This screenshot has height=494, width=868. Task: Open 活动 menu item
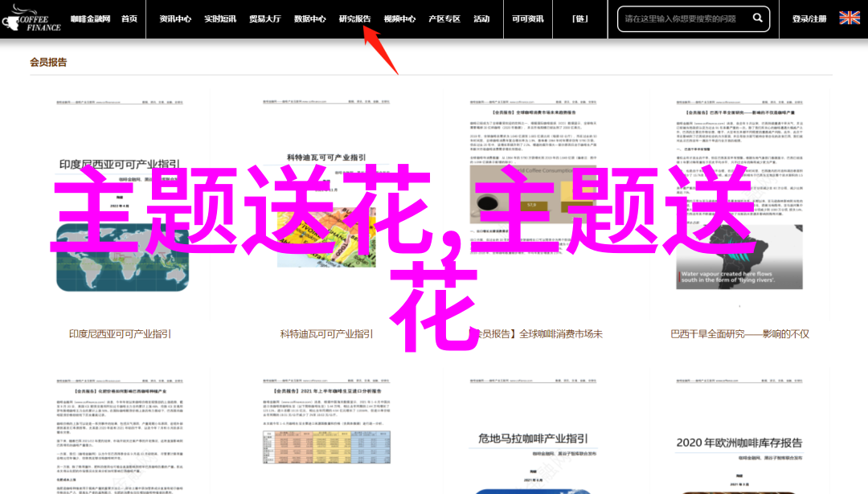click(481, 18)
